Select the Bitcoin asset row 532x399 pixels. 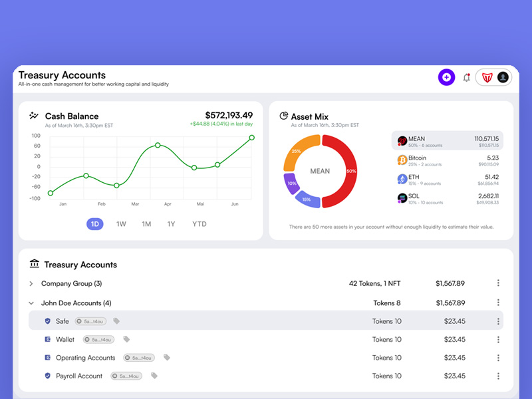click(447, 160)
